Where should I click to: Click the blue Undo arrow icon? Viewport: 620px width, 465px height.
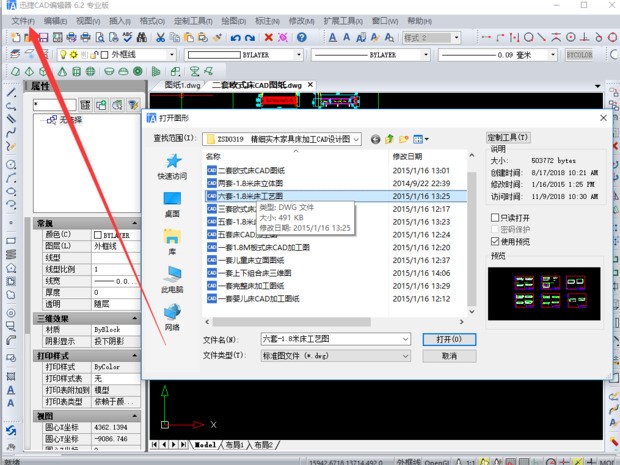tap(236, 38)
